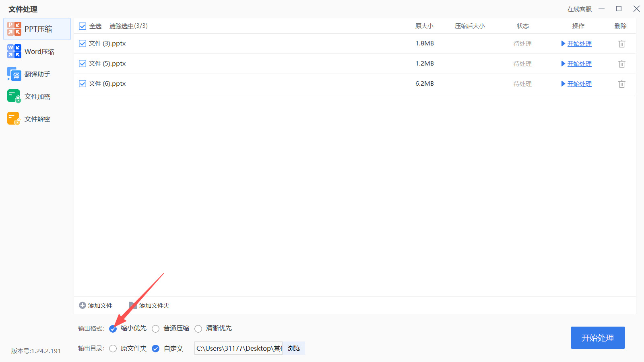Switch to Word压缩 in sidebar
Image resolution: width=644 pixels, height=362 pixels.
click(37, 51)
